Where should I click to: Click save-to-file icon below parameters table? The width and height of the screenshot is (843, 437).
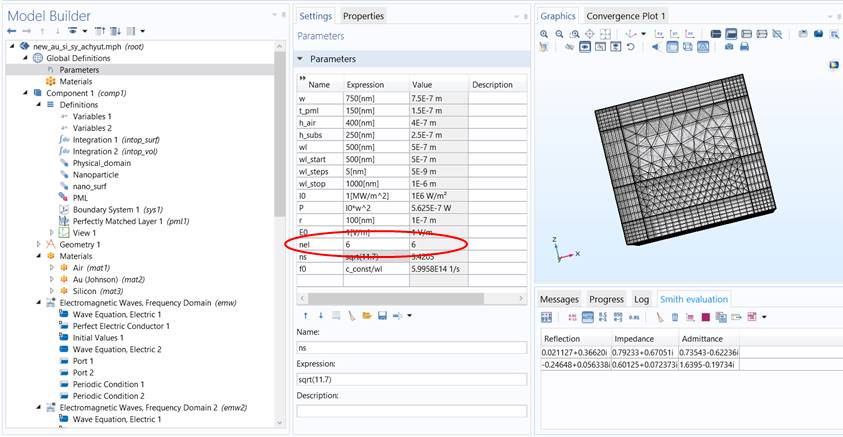coord(382,316)
